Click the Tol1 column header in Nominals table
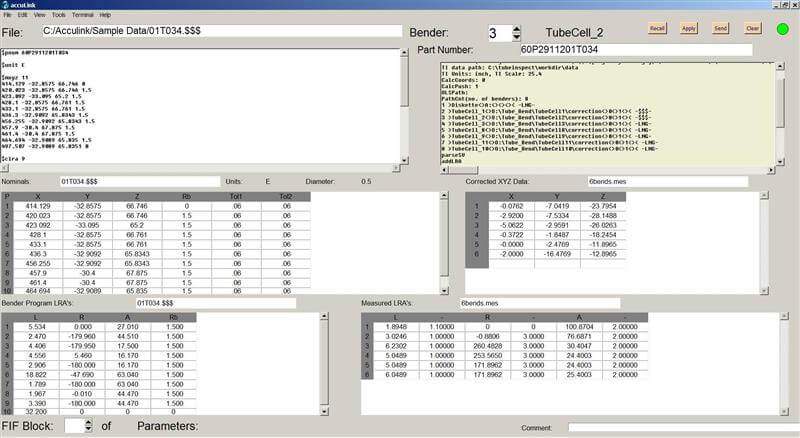 point(236,197)
